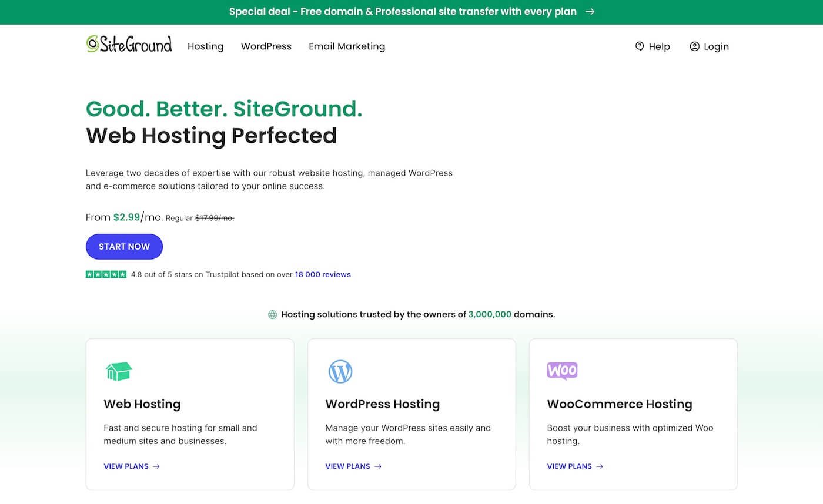
Task: Click the struck-through $17.99/mo. regular price
Action: click(215, 218)
